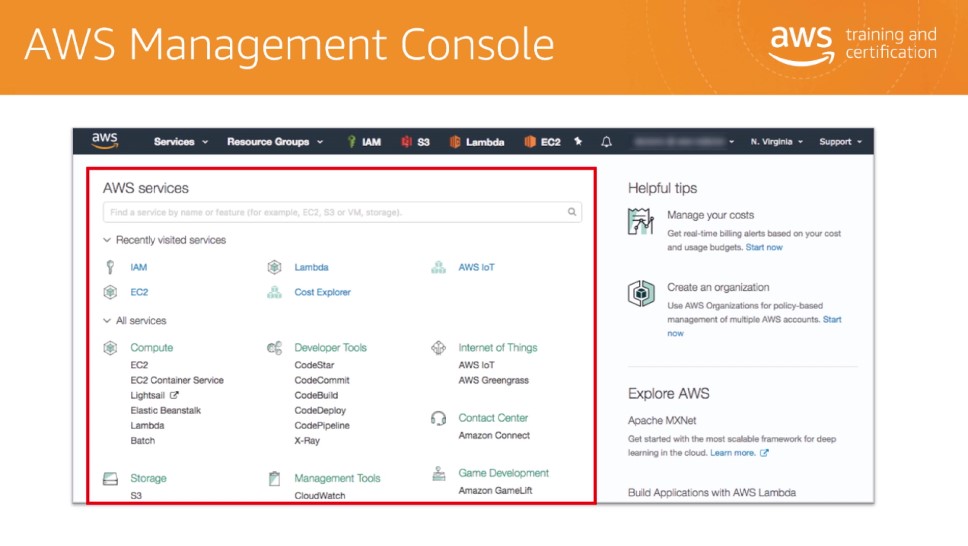
Task: Click the external link icon after Learn more
Action: pyautogui.click(x=764, y=453)
